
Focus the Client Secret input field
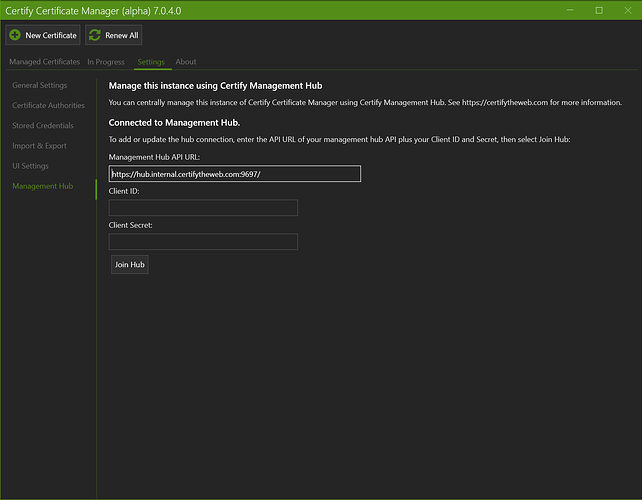coord(203,242)
